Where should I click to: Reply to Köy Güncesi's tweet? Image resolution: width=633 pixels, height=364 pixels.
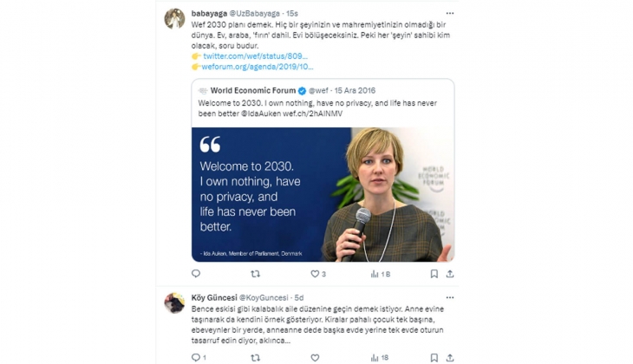pyautogui.click(x=196, y=357)
